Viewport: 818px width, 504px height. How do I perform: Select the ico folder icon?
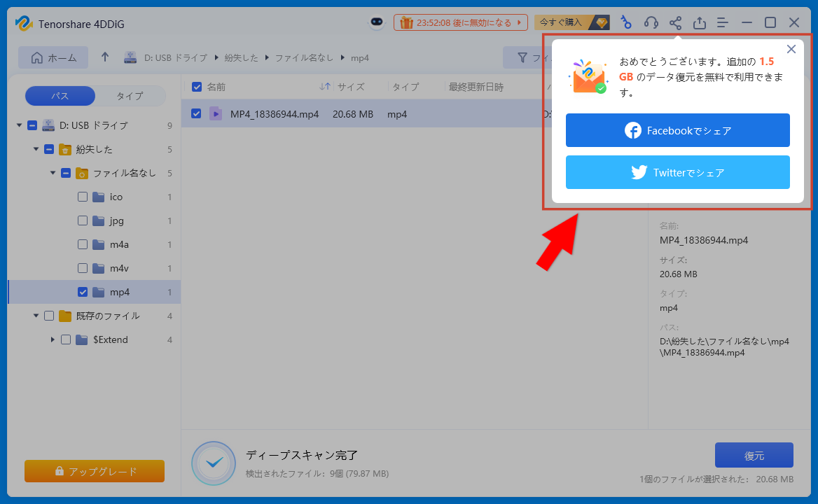tap(99, 197)
